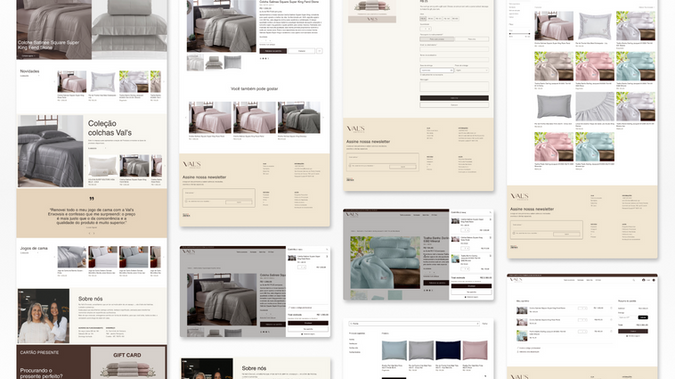Click the dark checkout button in the blue towel cart drawer
675x379 pixels.
(471, 286)
